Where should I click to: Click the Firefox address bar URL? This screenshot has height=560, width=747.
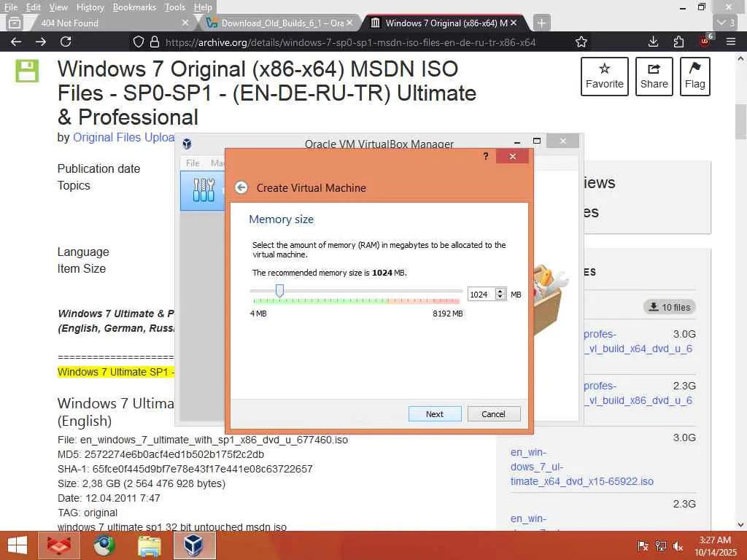(x=351, y=42)
